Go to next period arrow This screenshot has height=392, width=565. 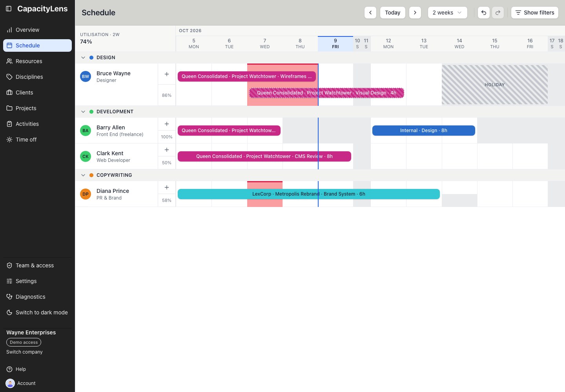point(415,13)
